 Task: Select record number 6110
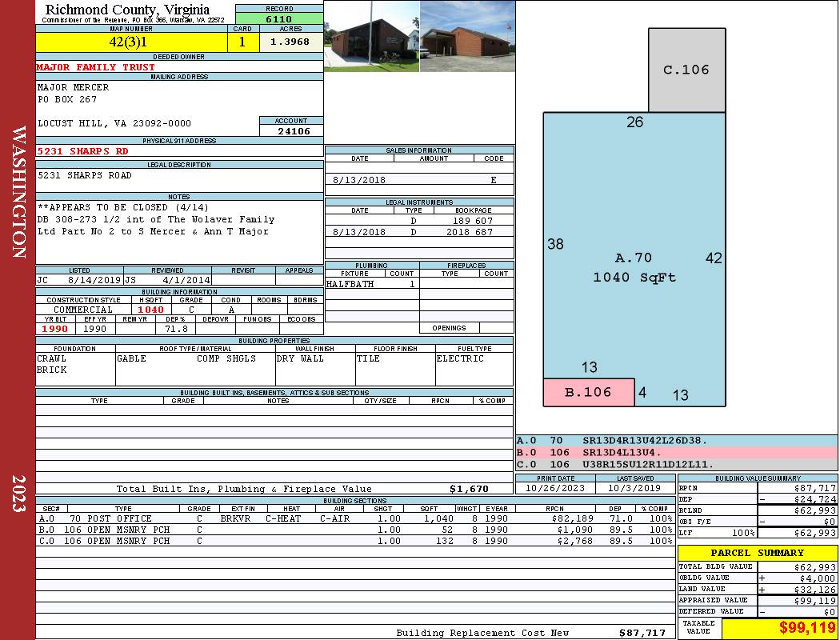click(x=279, y=18)
